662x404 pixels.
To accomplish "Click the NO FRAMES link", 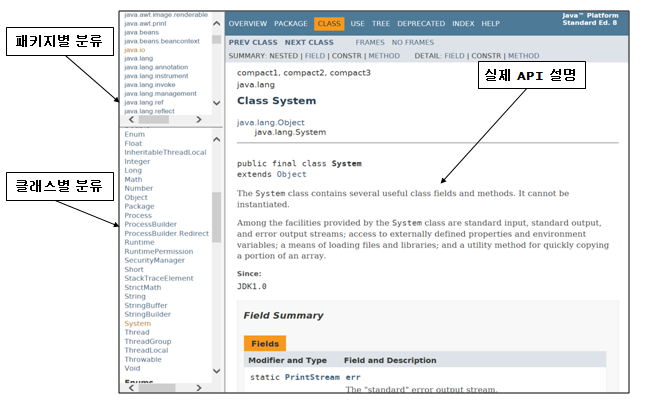I will [x=412, y=42].
